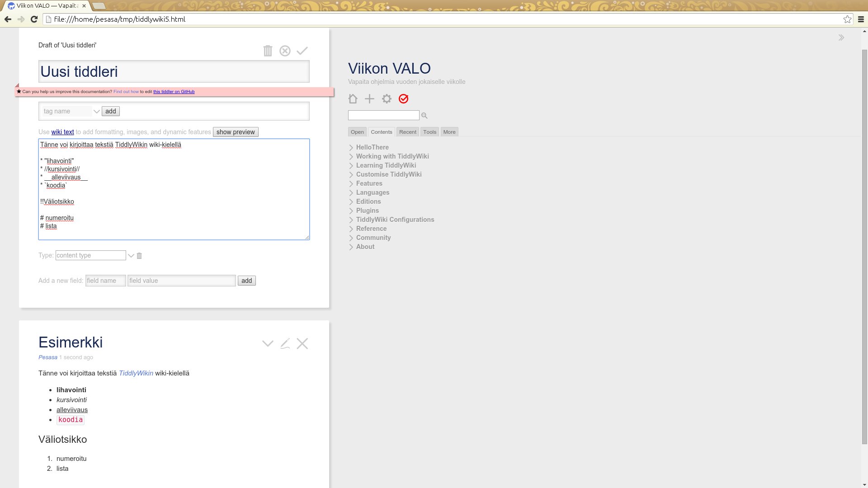This screenshot has width=868, height=488.
Task: Open the TiddlyWikin link in Esimerkki
Action: (x=136, y=373)
